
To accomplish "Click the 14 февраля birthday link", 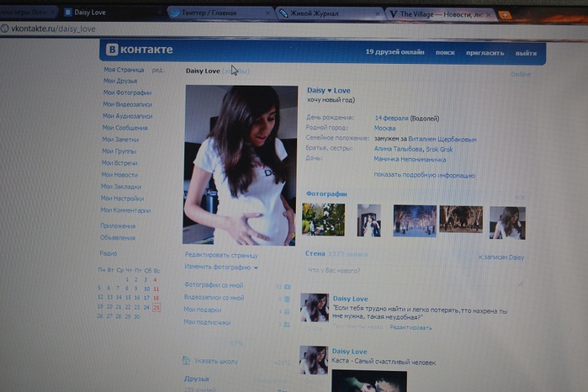I will (x=391, y=118).
